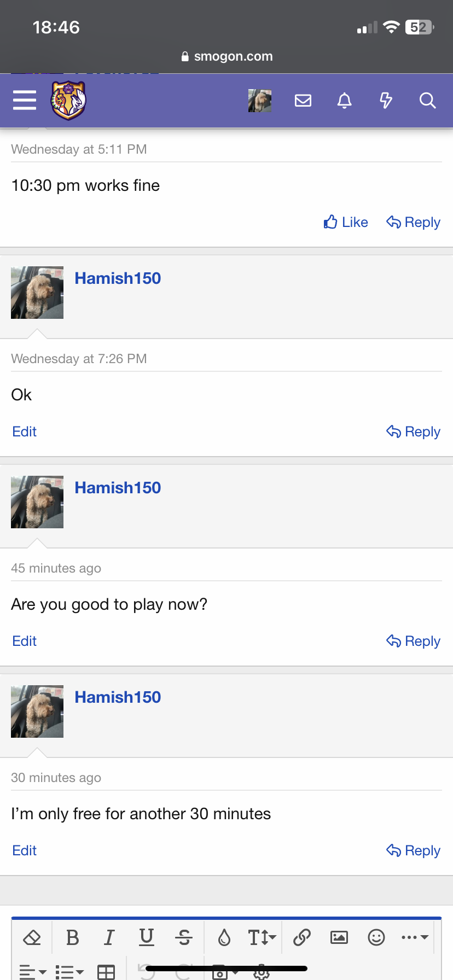
Task: Toggle bold formatting in editor
Action: [x=72, y=938]
